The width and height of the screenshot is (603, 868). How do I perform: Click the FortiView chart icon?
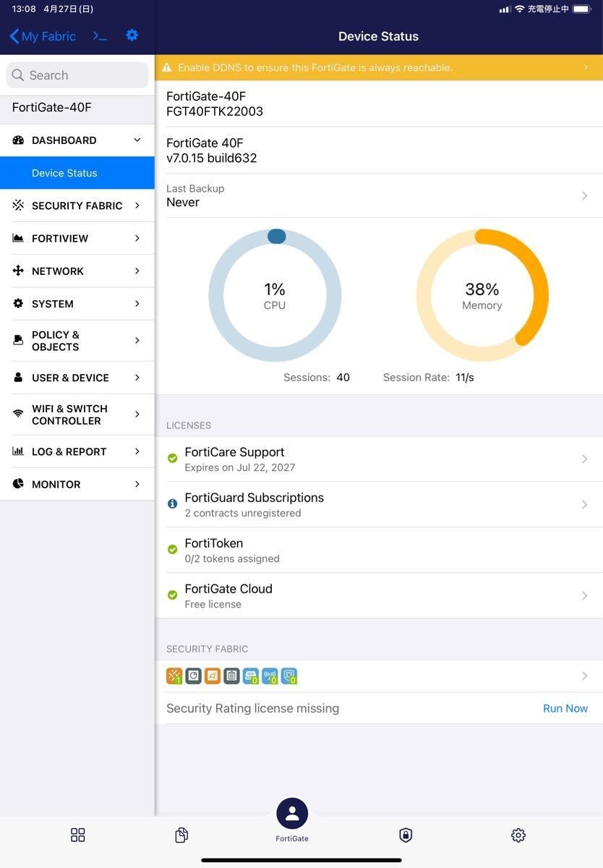click(19, 238)
